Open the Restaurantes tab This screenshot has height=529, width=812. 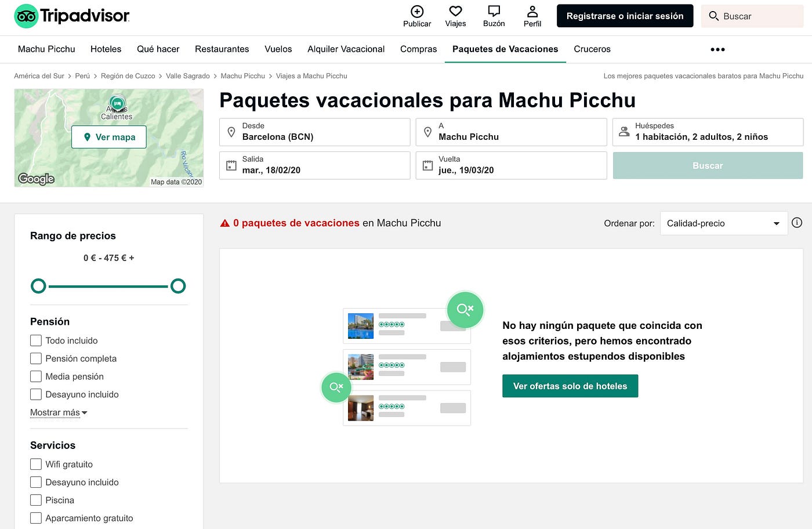(x=222, y=49)
